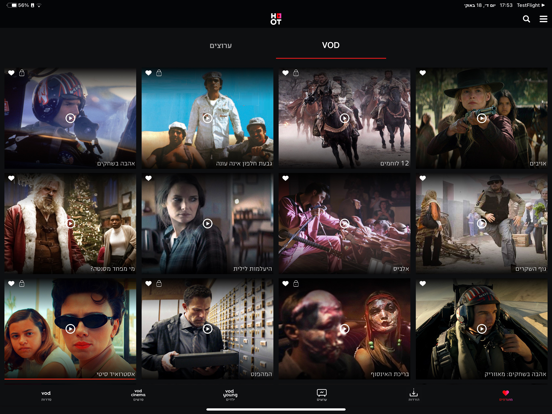Open the TV channels icon in bottom bar

tap(322, 395)
